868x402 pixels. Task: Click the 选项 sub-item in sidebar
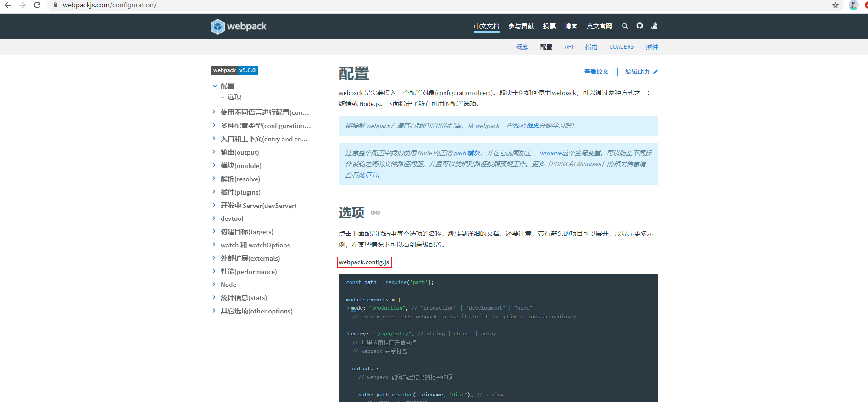(x=234, y=96)
